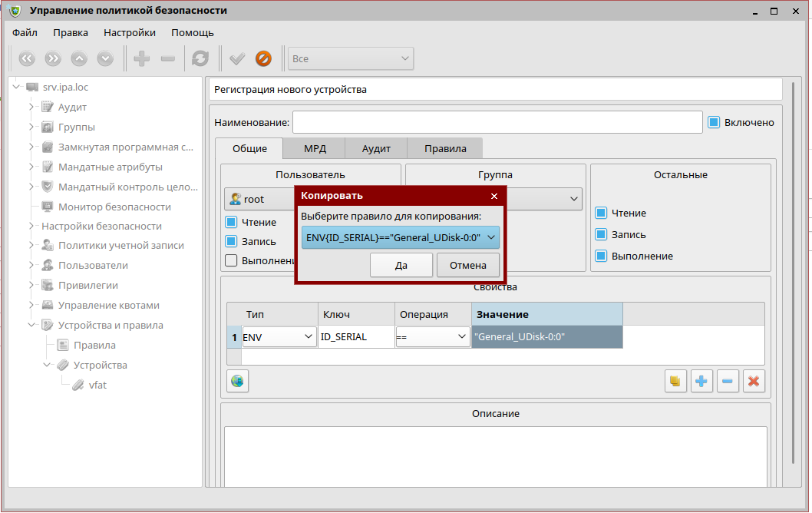Viewport: 812px width, 513px height.
Task: Click the blue plus add-property button
Action: [701, 381]
